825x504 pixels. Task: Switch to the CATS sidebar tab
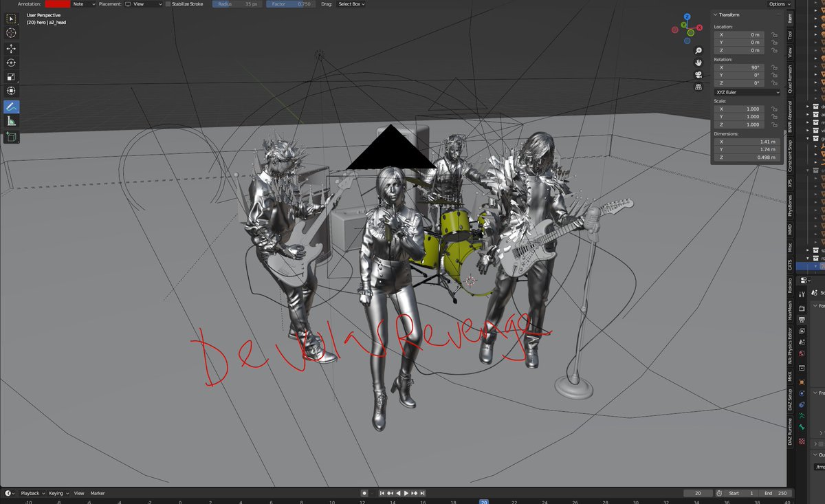(789, 265)
